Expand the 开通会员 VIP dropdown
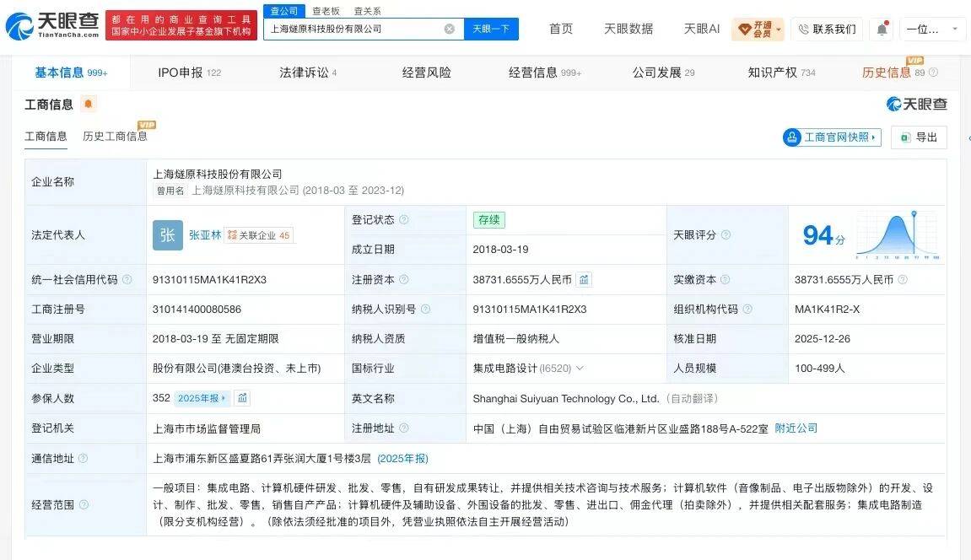This screenshot has width=971, height=560. [x=758, y=29]
